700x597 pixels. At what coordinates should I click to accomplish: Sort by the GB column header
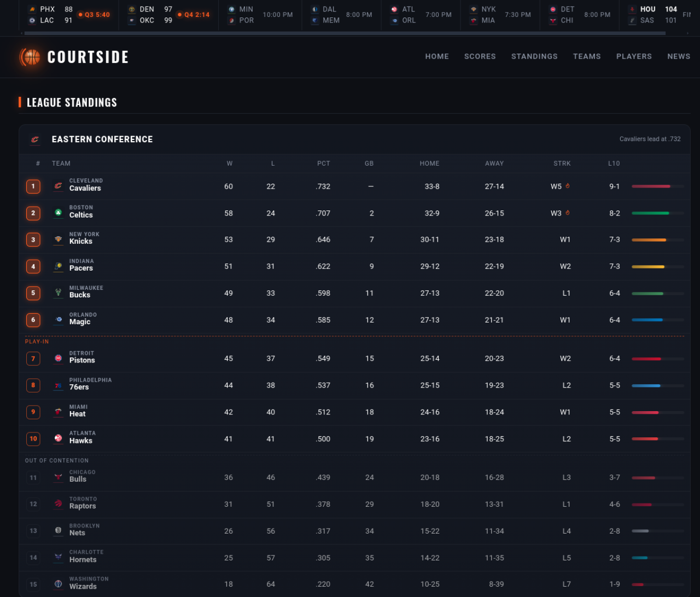369,163
